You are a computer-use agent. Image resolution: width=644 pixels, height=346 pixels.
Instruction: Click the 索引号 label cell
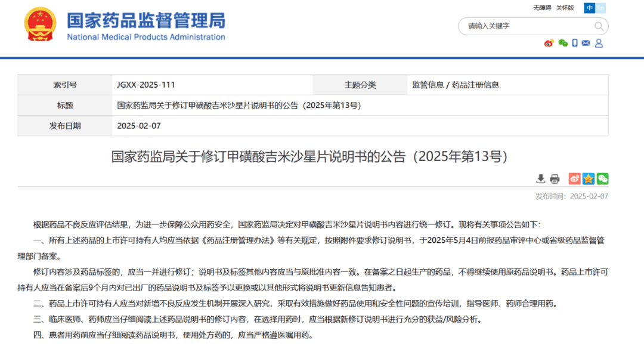click(x=65, y=85)
